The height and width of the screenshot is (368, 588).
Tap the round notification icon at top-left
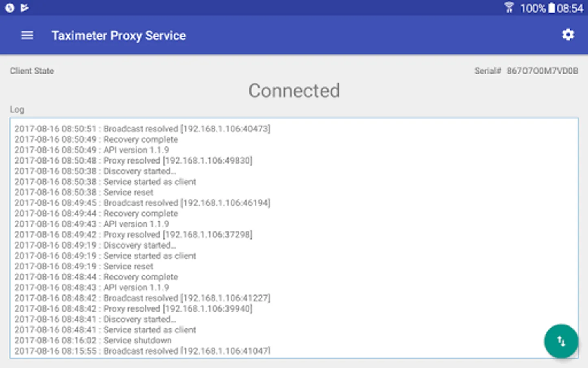pos(10,8)
